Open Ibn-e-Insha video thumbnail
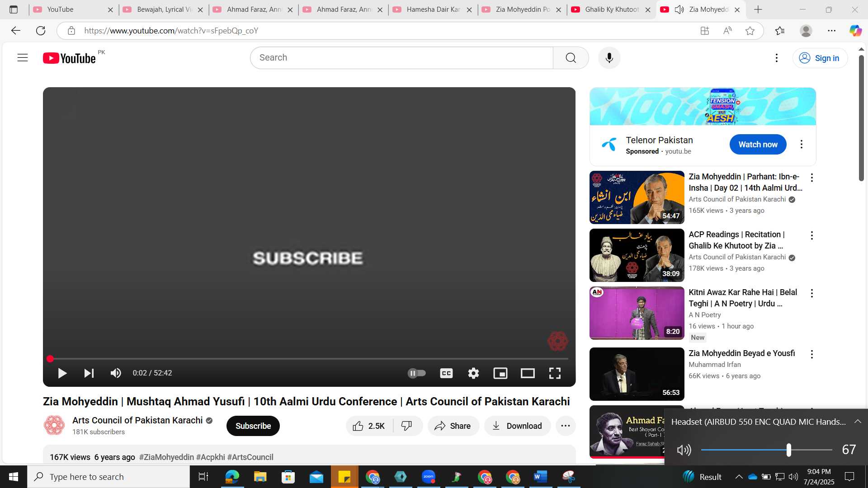This screenshot has height=488, width=868. click(637, 197)
